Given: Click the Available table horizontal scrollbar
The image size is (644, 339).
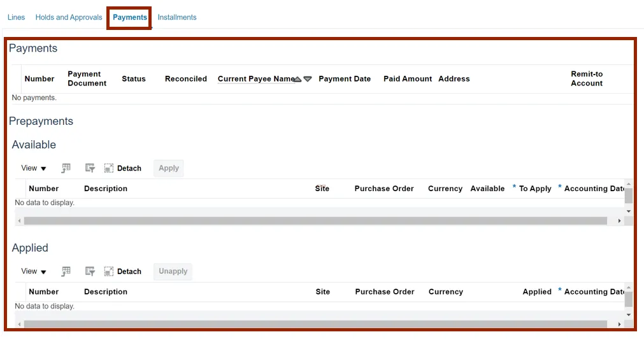Looking at the screenshot, I should tap(315, 221).
